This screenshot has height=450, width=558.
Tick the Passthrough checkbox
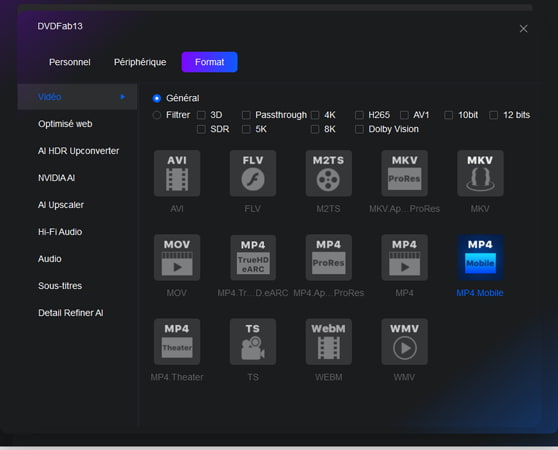246,115
